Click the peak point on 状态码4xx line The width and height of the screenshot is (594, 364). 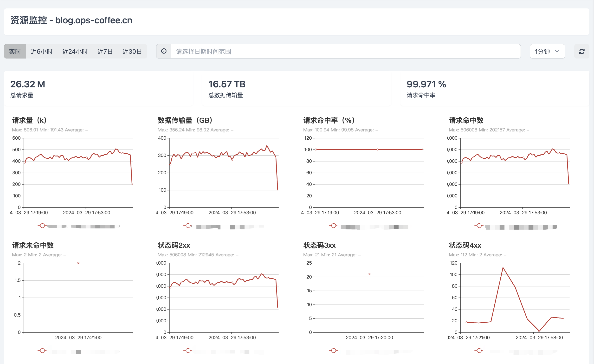(503, 268)
